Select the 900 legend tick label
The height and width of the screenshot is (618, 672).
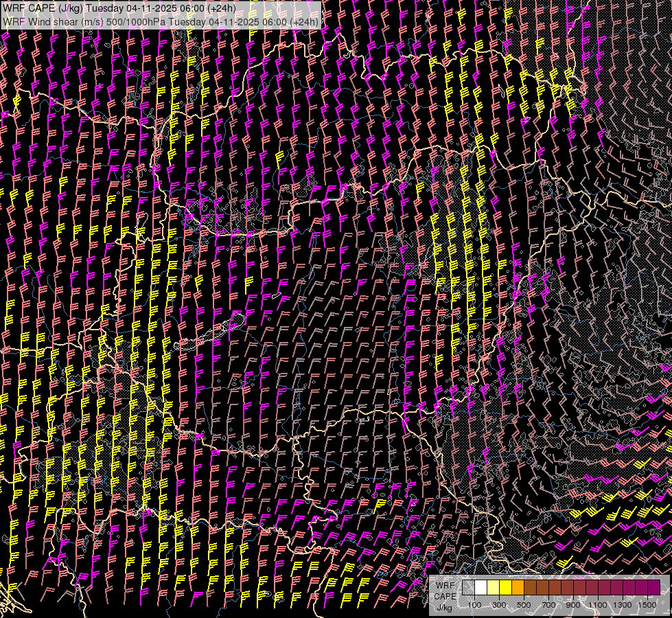pyautogui.click(x=573, y=605)
